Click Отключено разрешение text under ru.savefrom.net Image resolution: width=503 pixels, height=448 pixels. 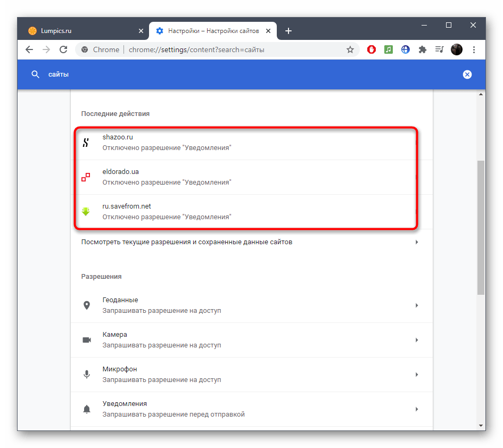tap(167, 217)
